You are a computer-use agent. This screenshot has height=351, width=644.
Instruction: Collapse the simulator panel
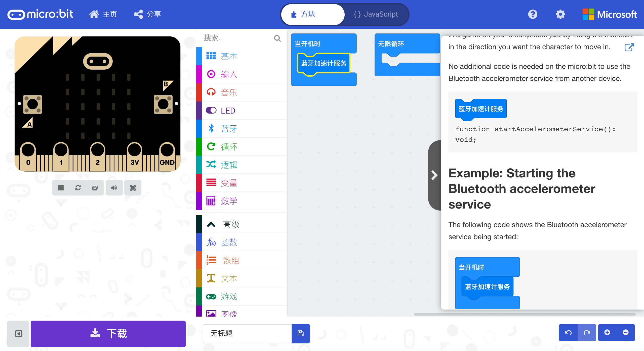[x=18, y=334]
